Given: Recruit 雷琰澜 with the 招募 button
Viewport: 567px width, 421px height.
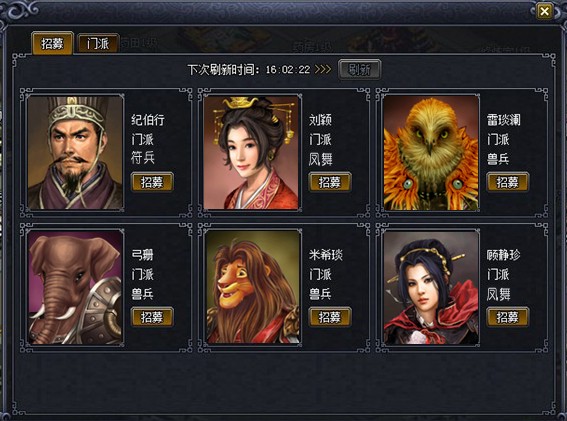Looking at the screenshot, I should [x=508, y=182].
